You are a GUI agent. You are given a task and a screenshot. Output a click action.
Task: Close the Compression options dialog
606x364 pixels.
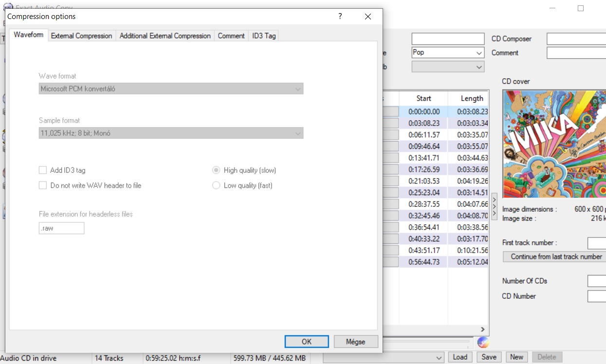[x=368, y=16]
